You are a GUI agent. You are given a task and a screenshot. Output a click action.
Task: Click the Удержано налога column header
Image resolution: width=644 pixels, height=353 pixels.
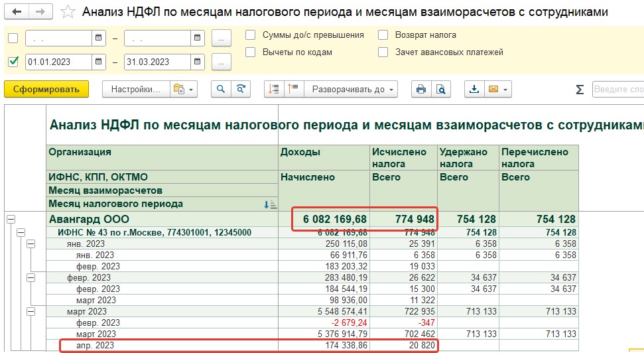point(468,158)
